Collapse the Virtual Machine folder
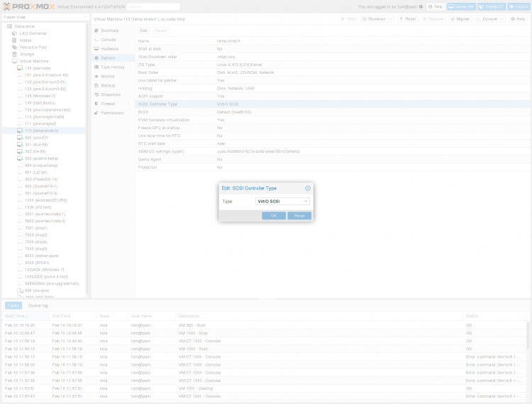 click(10, 61)
